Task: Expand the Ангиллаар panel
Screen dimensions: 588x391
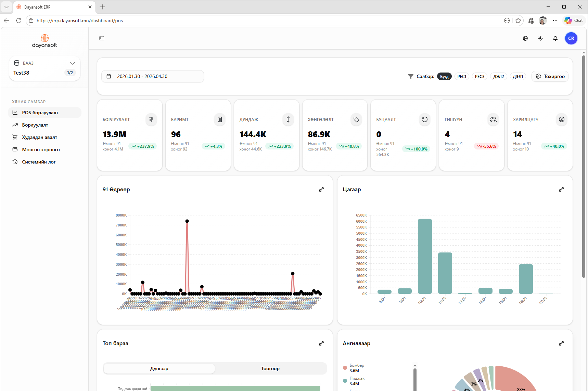Action: (x=562, y=343)
